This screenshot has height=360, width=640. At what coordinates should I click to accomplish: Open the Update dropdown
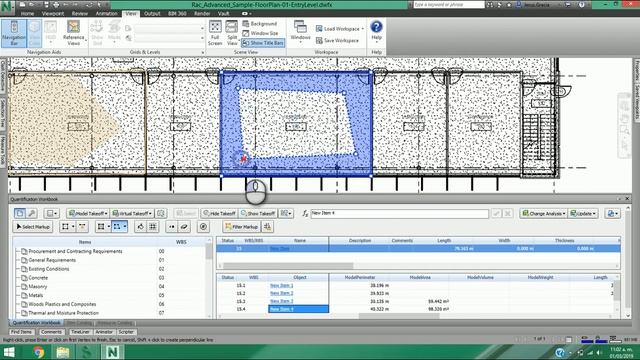(x=583, y=213)
